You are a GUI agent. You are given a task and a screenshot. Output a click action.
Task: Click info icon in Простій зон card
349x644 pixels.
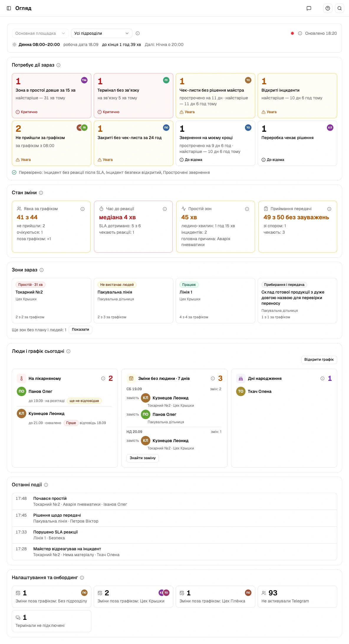247,209
